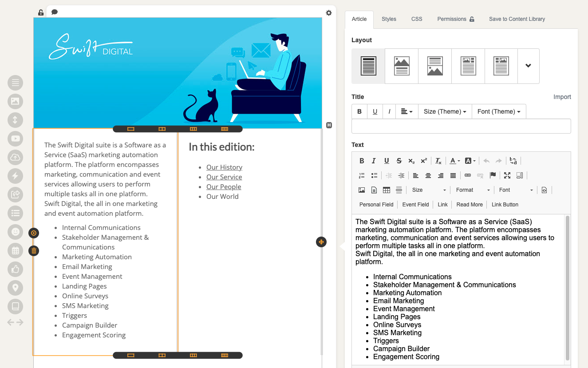Open the background color dropdown
588x368 pixels.
470,161
